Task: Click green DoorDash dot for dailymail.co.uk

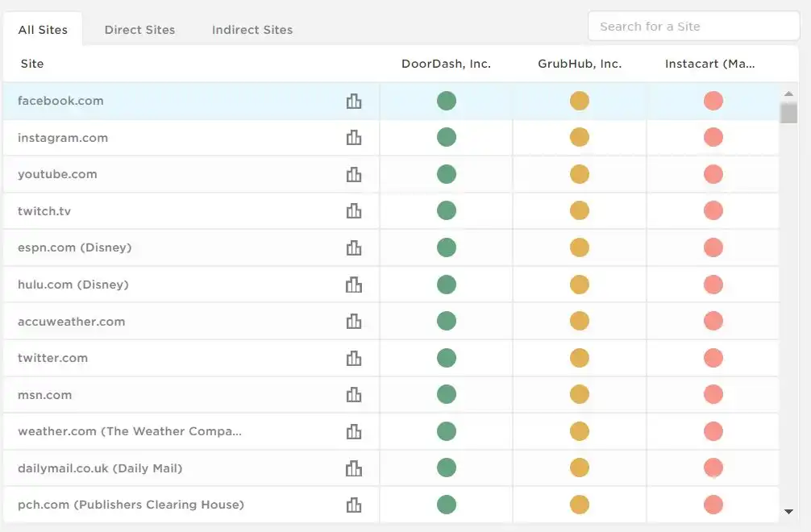Action: (x=447, y=468)
